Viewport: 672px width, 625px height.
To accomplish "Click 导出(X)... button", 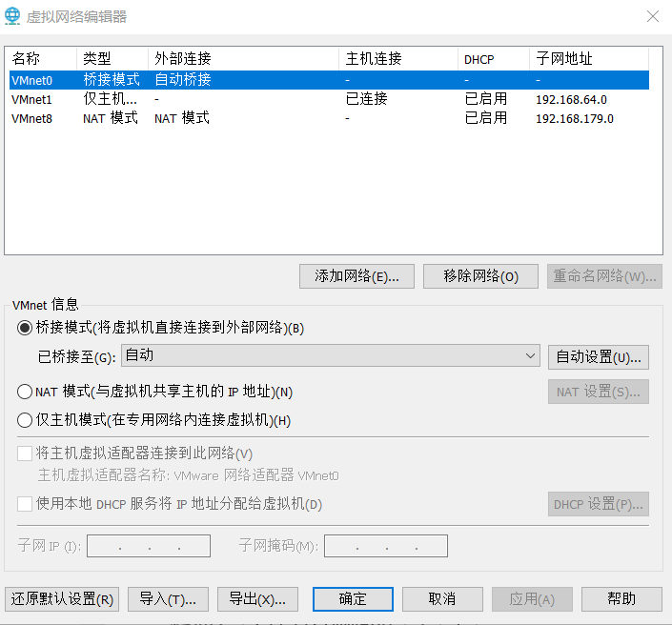I will point(257,599).
